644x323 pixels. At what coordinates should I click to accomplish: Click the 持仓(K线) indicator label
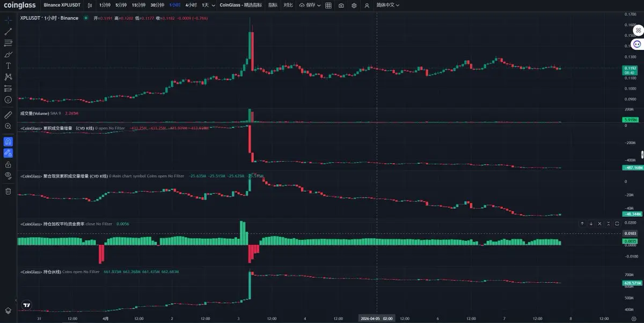[x=40, y=272]
